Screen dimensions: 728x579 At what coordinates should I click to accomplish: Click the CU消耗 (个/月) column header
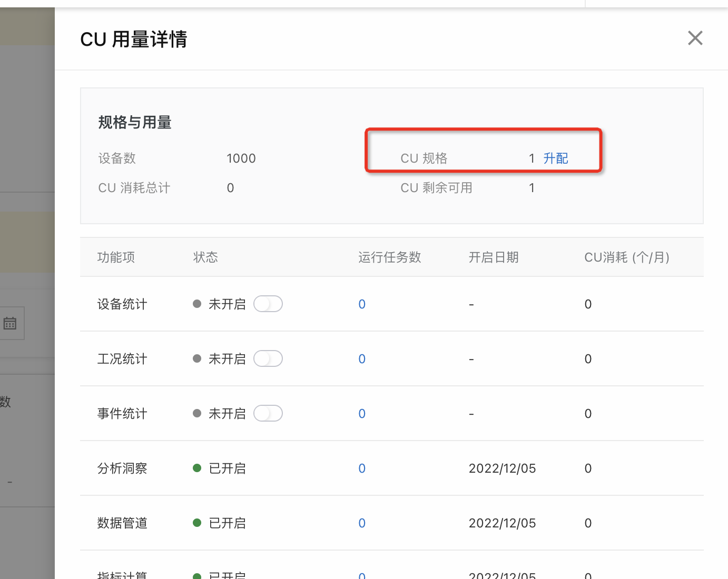coord(627,257)
